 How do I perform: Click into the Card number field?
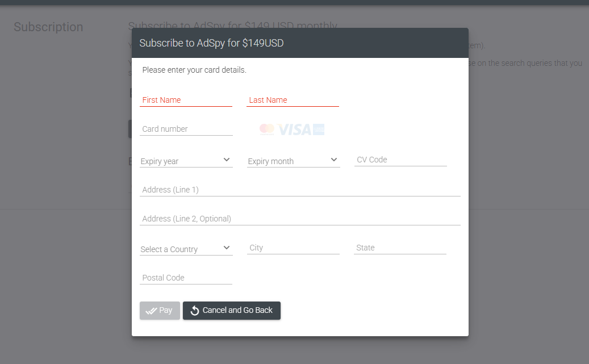point(186,129)
